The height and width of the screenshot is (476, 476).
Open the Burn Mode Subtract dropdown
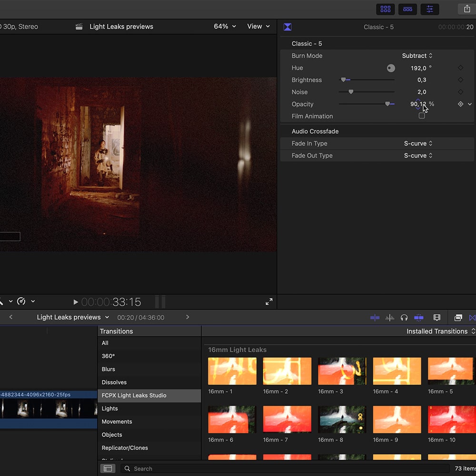point(417,56)
